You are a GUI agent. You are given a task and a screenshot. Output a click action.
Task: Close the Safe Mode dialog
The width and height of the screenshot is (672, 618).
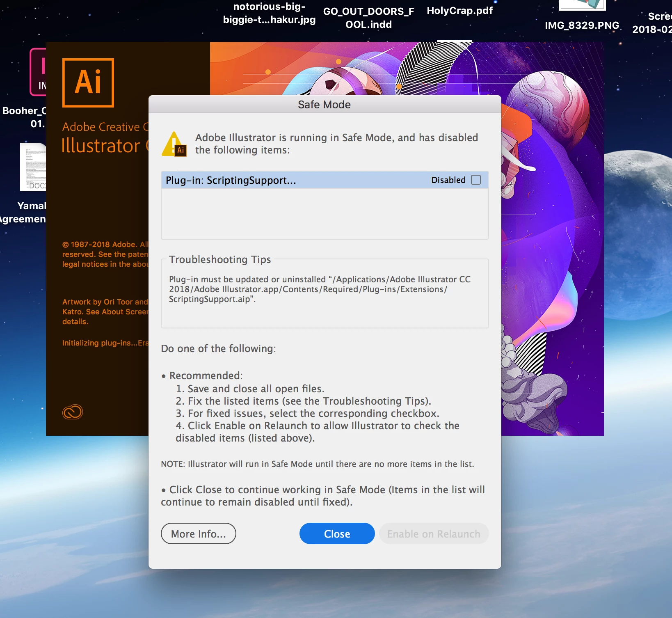(337, 533)
